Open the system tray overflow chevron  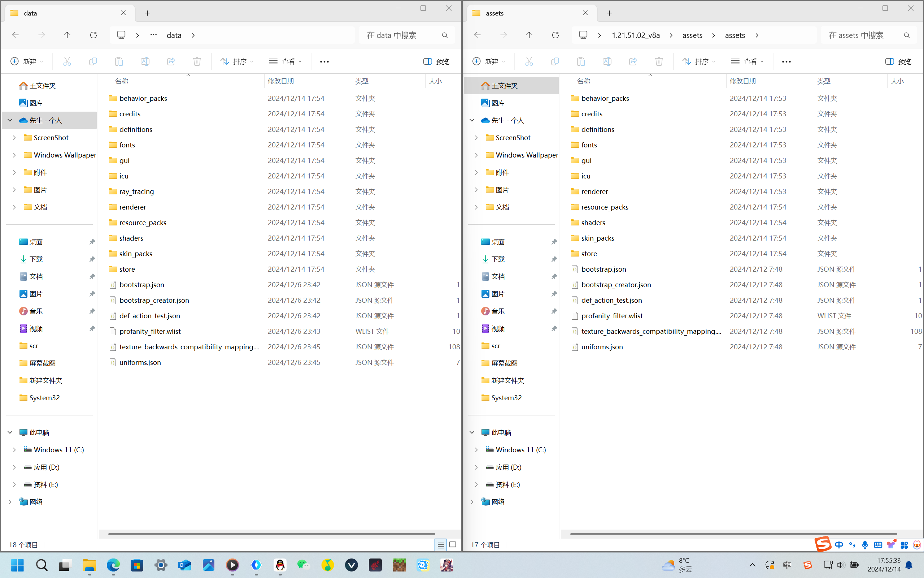pyautogui.click(x=752, y=565)
